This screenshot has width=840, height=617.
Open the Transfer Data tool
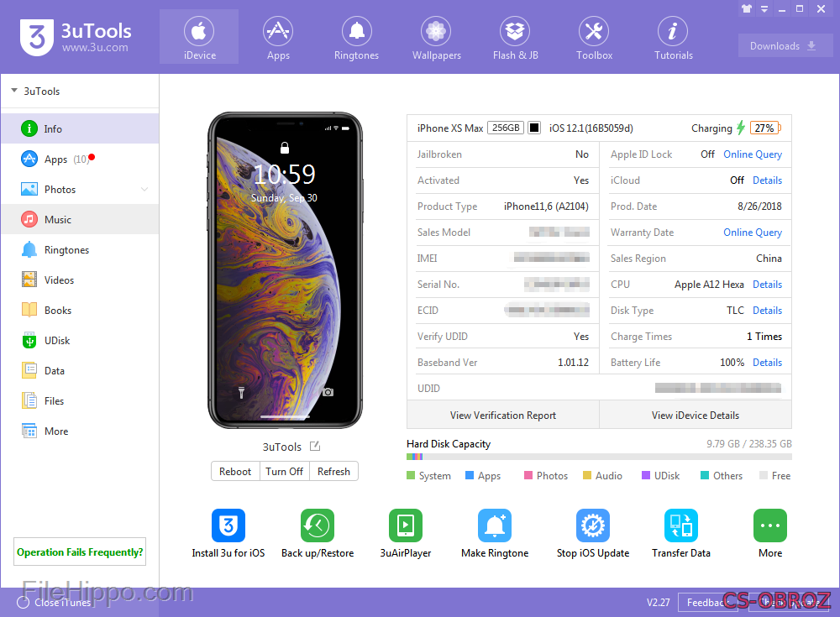[680, 525]
